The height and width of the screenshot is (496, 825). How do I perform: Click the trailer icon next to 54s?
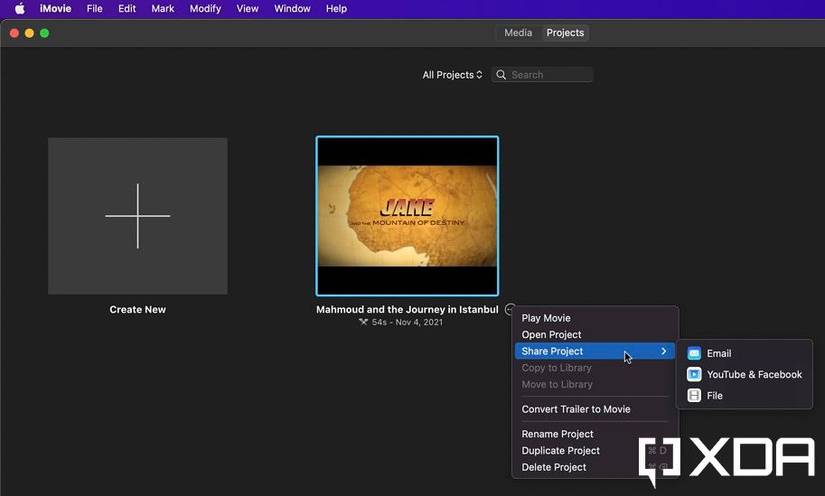364,322
